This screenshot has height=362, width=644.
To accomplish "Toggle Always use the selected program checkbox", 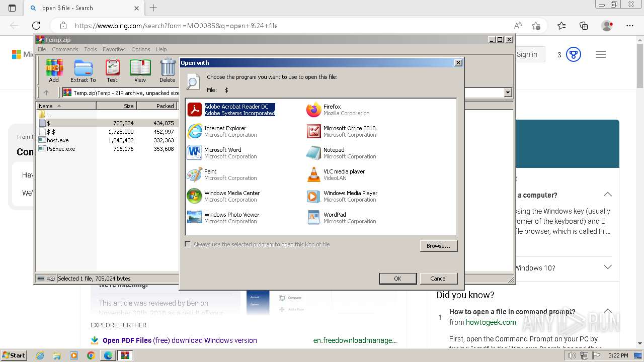I will click(x=188, y=244).
